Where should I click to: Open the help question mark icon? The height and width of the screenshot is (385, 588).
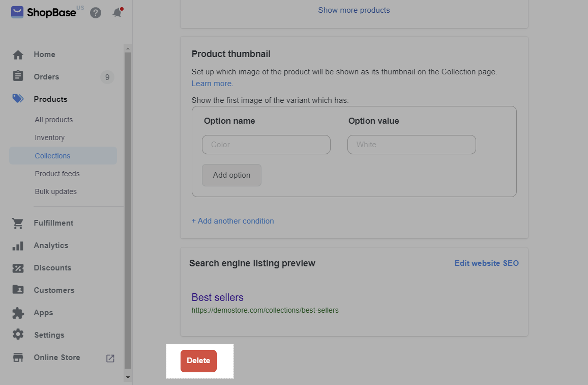(x=96, y=13)
